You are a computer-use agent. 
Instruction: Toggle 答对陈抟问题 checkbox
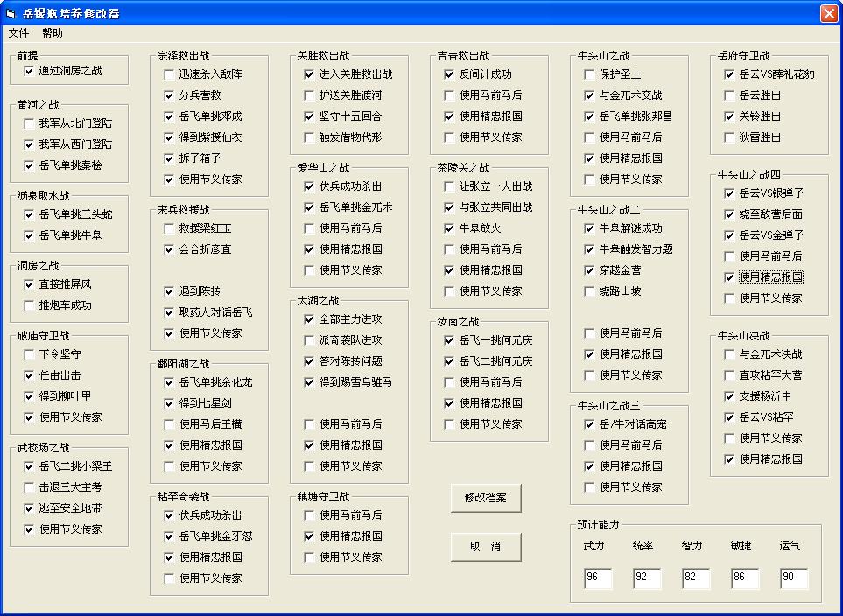(x=309, y=361)
